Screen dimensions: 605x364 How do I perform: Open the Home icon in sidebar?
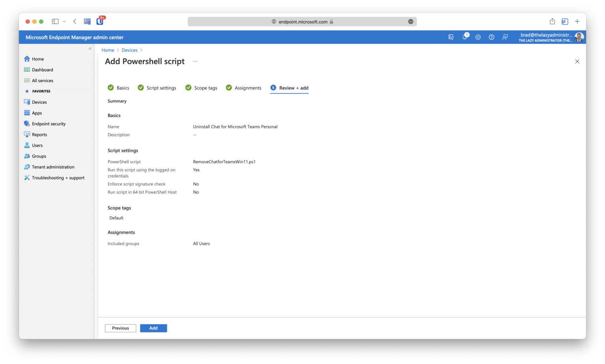tap(27, 59)
